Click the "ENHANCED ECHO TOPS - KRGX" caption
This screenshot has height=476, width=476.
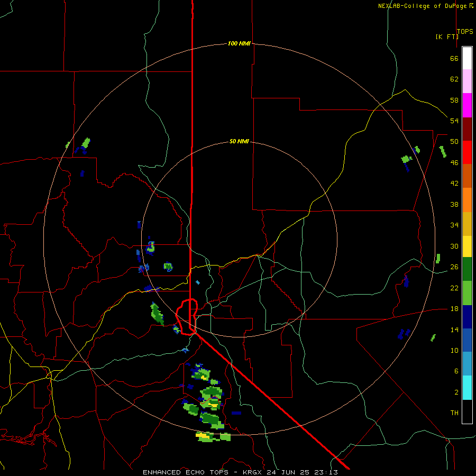202,472
